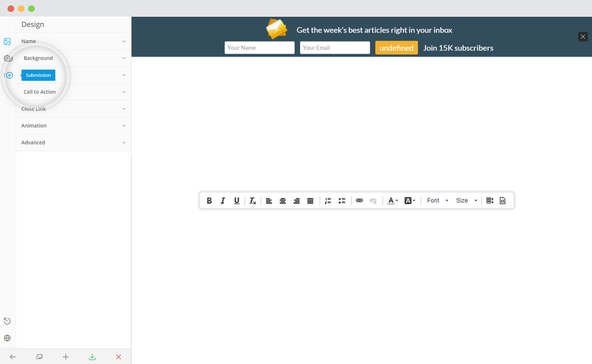
Task: Expand the Animation section
Action: (x=73, y=125)
